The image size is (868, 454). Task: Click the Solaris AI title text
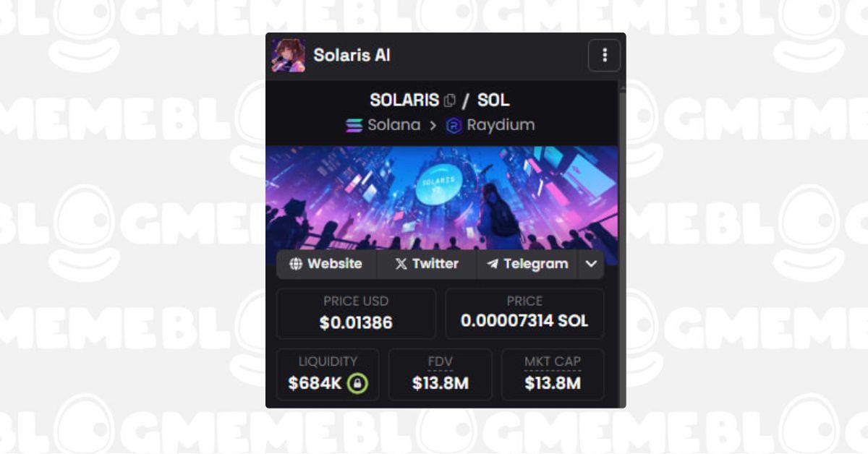[x=352, y=56]
